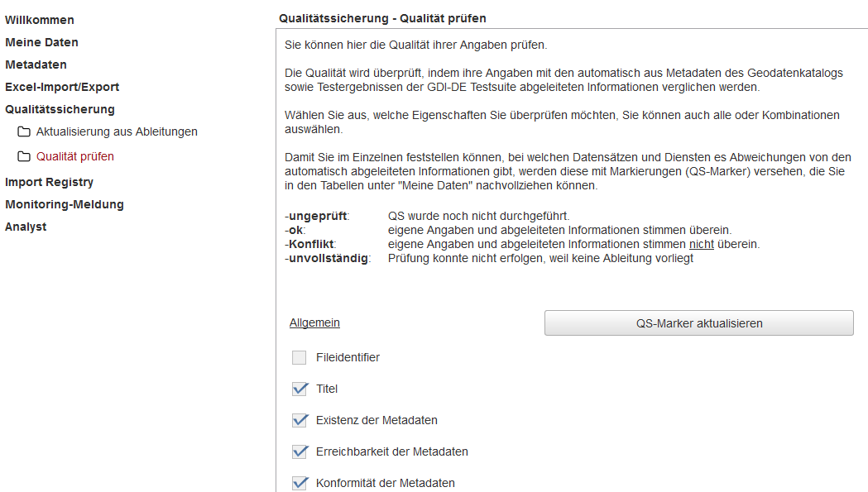Click the Allgemein link
Screen dimensions: 868x492
[x=314, y=323]
